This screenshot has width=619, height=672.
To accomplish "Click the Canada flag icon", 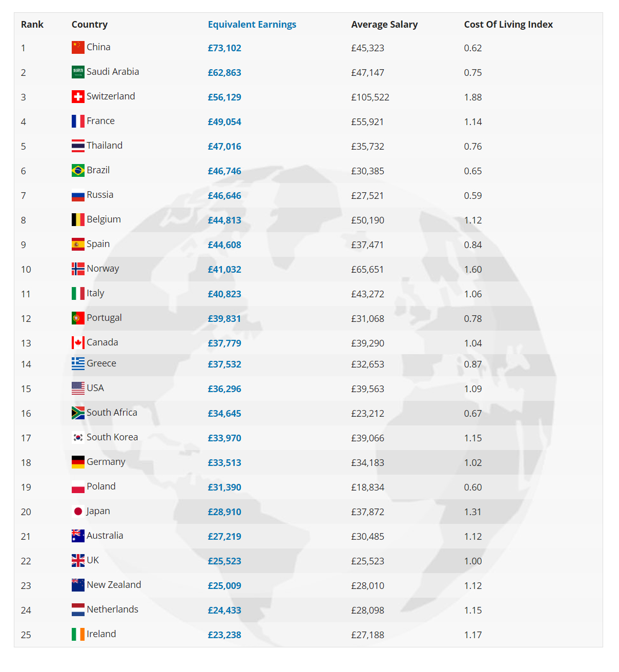I will tap(78, 343).
